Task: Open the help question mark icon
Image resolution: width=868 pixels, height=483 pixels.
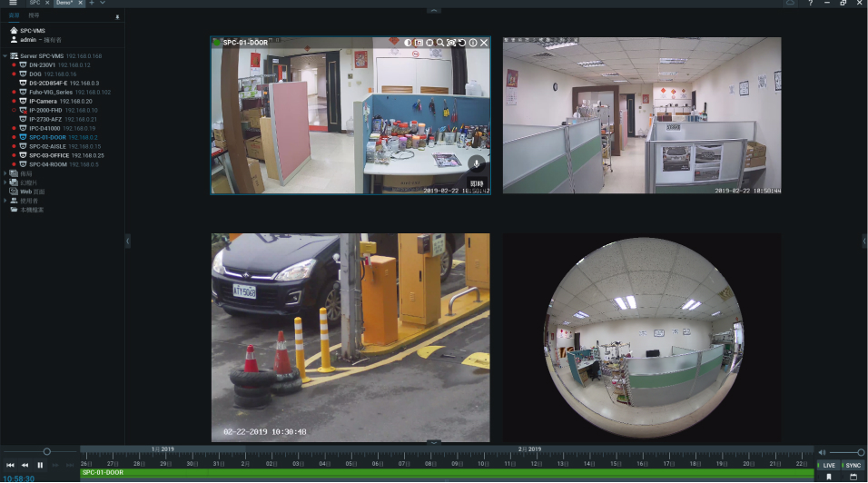Action: tap(810, 3)
